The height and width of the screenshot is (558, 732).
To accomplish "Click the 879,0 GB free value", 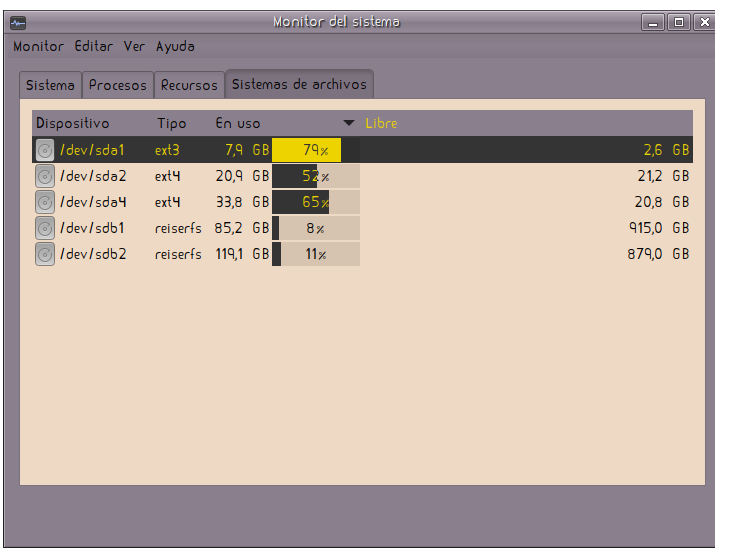I will coord(658,254).
